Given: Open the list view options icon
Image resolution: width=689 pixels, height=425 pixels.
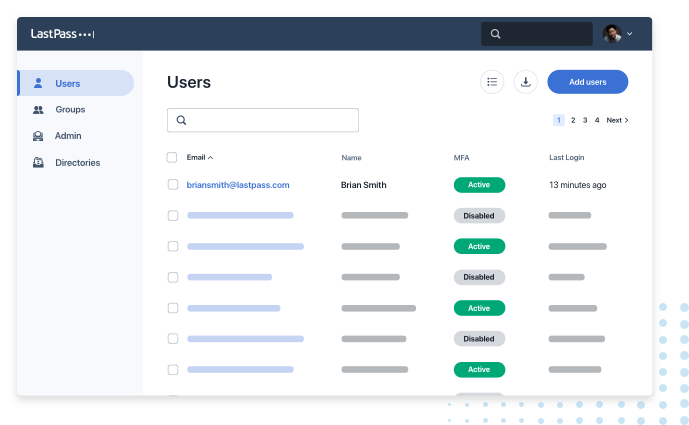Looking at the screenshot, I should point(491,82).
